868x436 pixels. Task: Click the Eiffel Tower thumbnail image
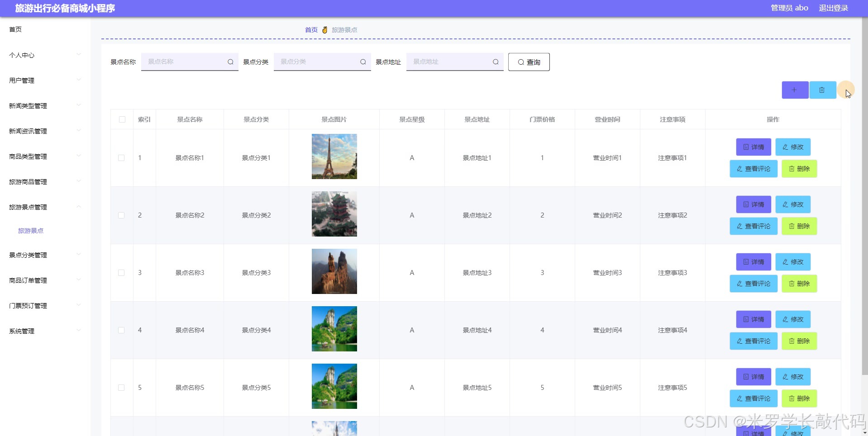pos(334,156)
